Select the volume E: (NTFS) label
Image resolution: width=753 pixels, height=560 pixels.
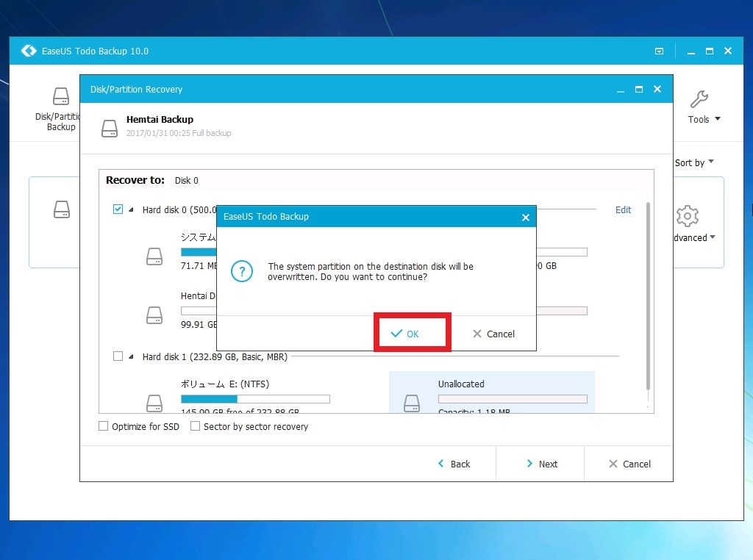click(225, 384)
